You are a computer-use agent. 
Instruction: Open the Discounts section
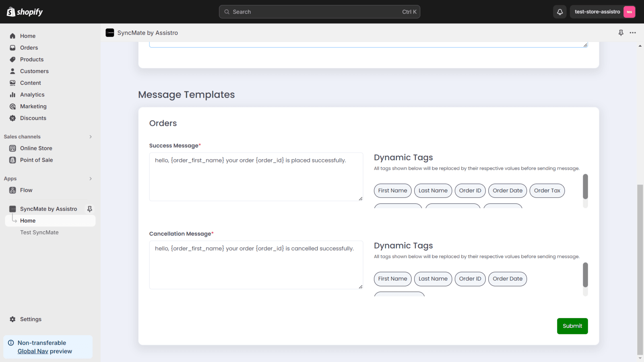(33, 118)
